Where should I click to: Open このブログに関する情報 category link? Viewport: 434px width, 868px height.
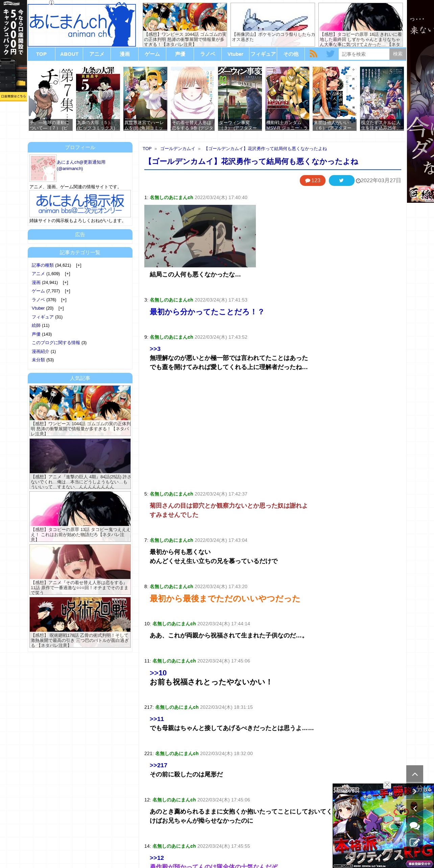pyautogui.click(x=56, y=343)
